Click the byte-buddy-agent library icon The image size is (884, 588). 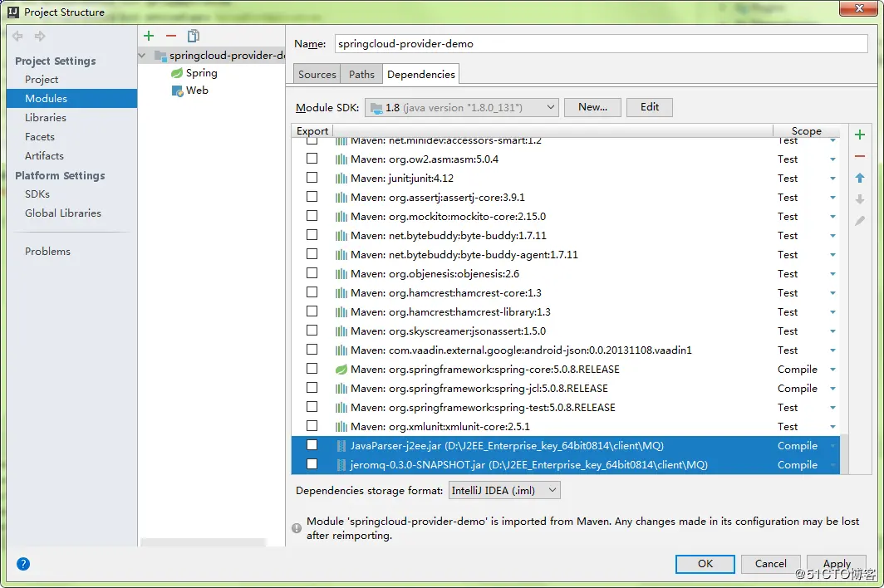click(341, 255)
